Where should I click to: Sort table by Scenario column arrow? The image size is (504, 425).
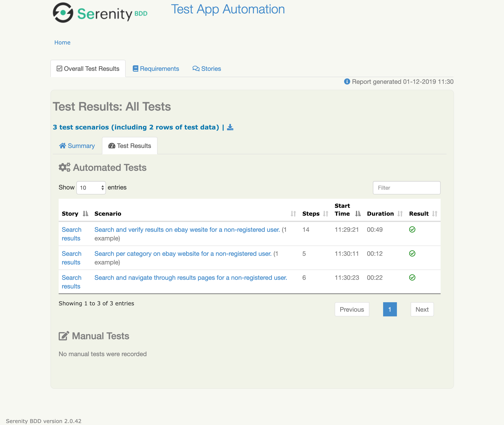293,214
